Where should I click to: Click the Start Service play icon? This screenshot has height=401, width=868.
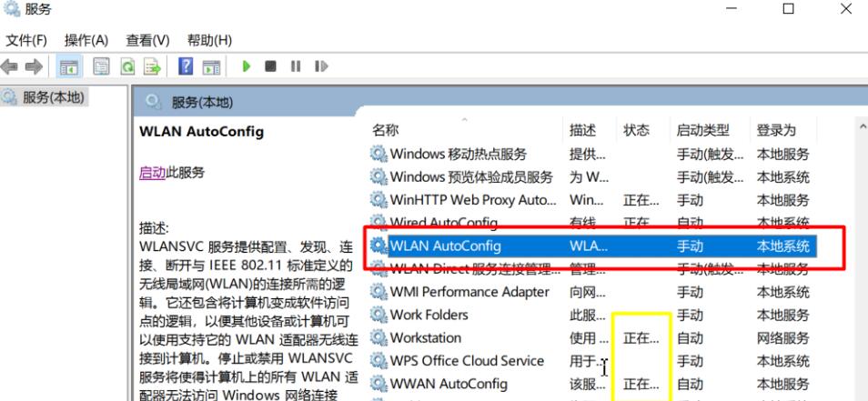click(x=247, y=66)
